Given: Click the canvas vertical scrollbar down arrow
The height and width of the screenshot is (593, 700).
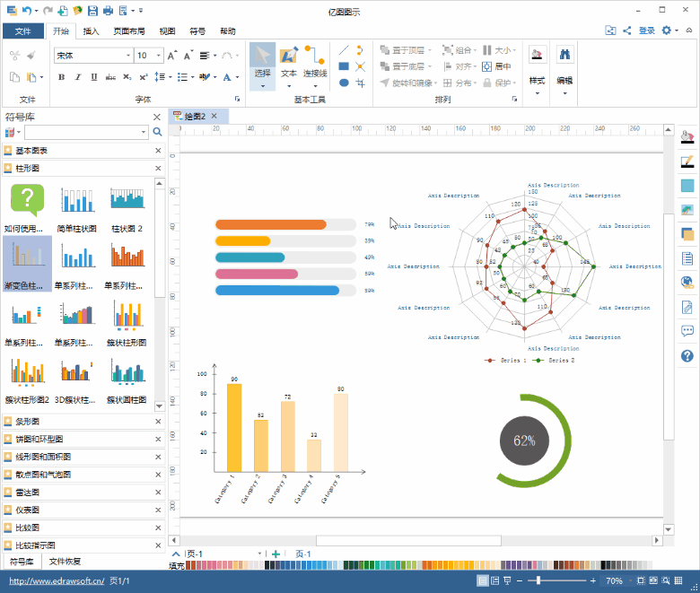Looking at the screenshot, I should (669, 529).
